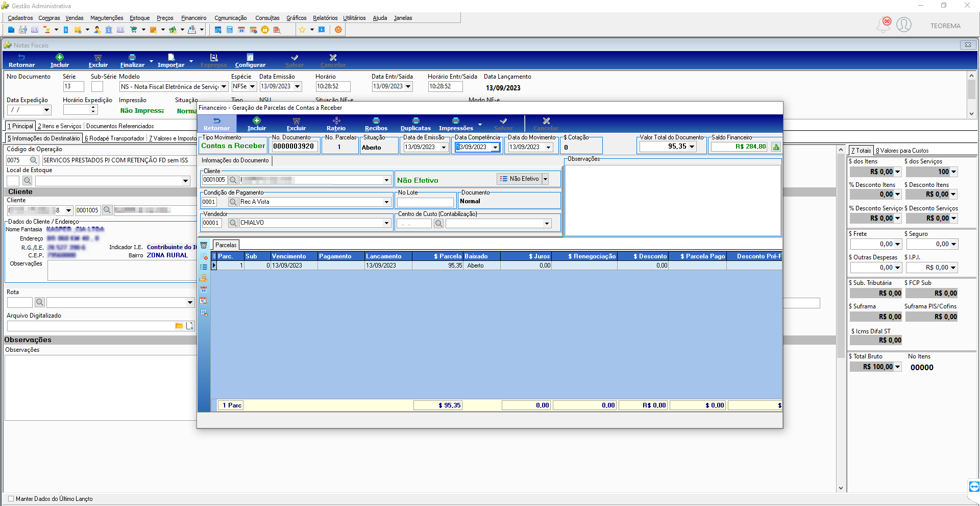Toggle Manter Dados do Último Lançto checkbox
Image resolution: width=980 pixels, height=506 pixels.
click(11, 499)
